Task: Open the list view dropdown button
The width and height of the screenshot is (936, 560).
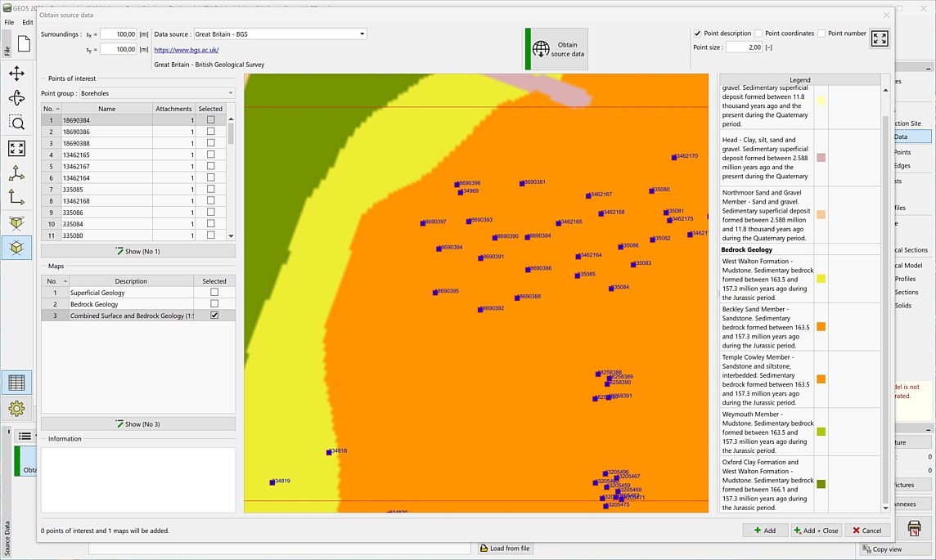Action: click(x=25, y=437)
